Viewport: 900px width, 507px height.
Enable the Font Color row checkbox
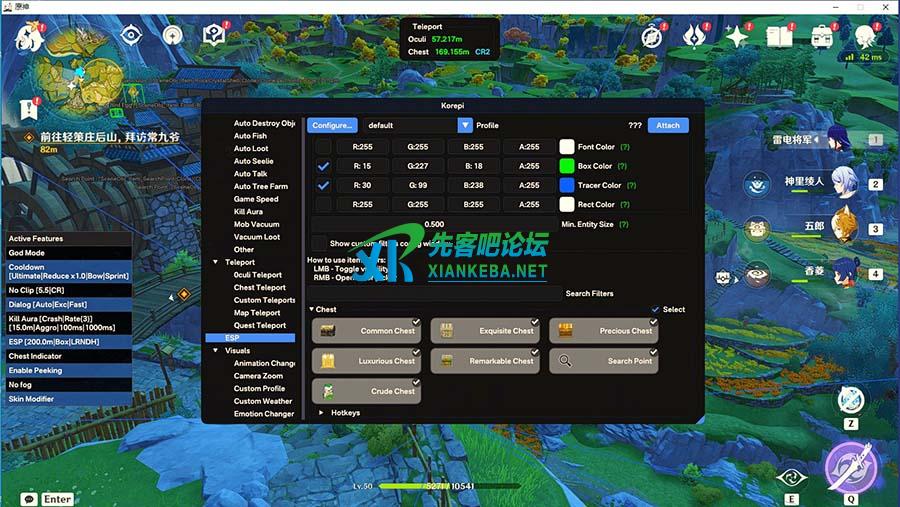(x=323, y=147)
